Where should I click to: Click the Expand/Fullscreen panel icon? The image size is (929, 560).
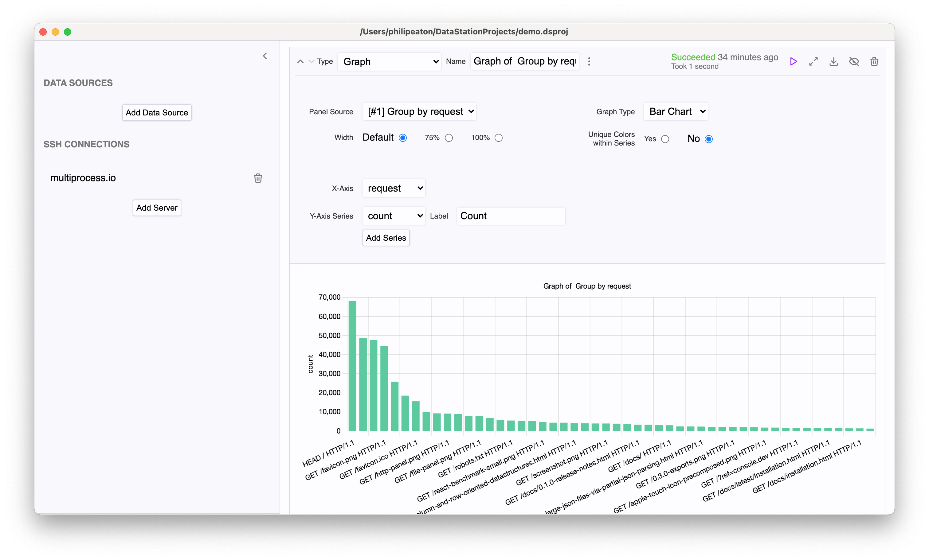813,62
